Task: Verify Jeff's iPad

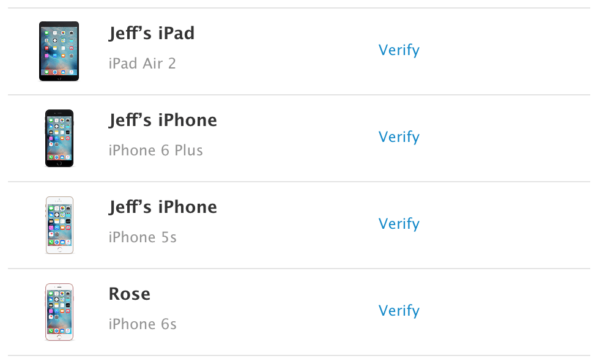Action: pos(399,50)
